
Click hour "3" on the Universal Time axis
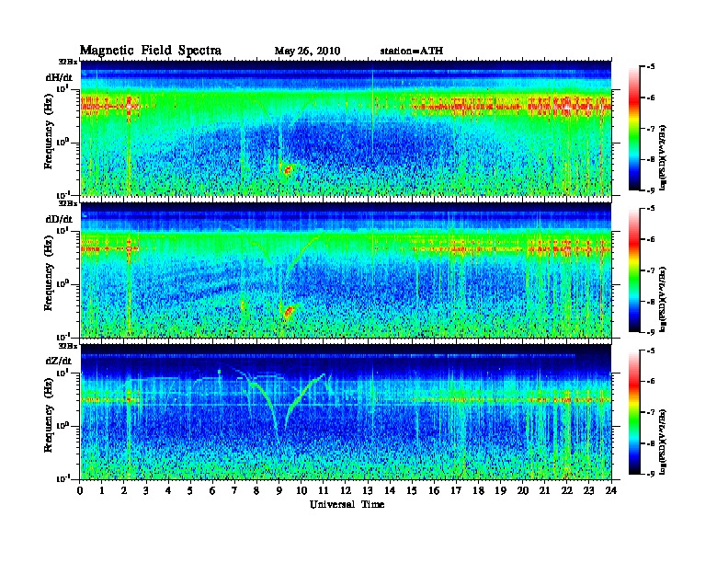point(146,490)
